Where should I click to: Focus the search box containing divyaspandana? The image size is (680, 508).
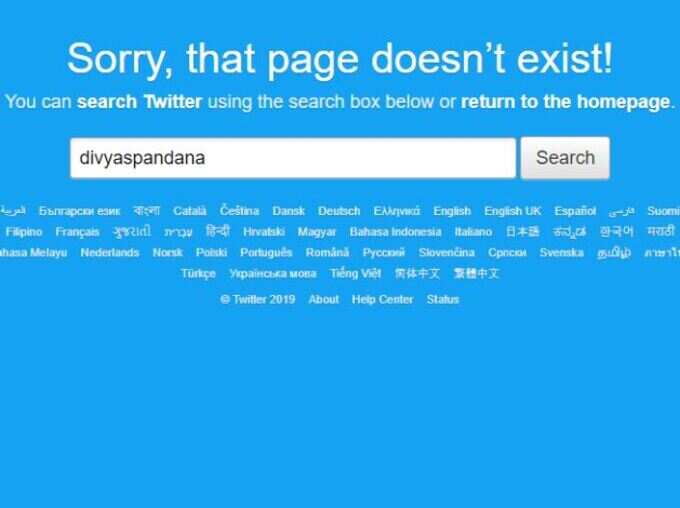293,158
